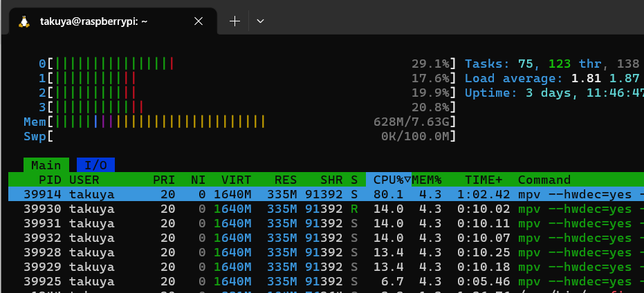Viewport: 644px width, 293px height.
Task: Switch to htop I/O tab
Action: (95, 165)
